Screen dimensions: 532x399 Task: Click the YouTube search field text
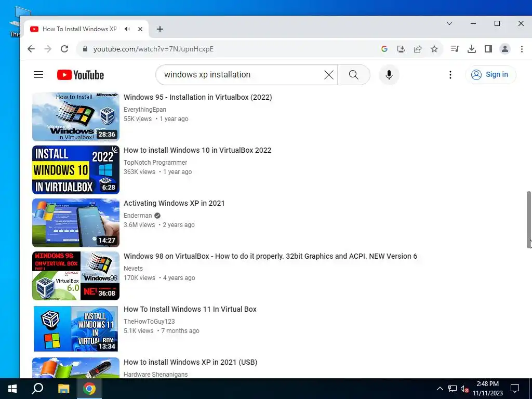207,75
